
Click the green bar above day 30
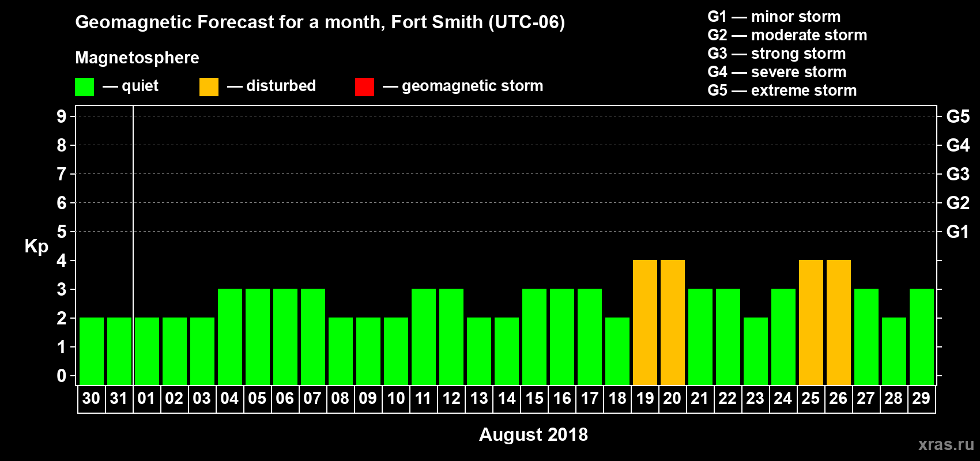tap(92, 351)
